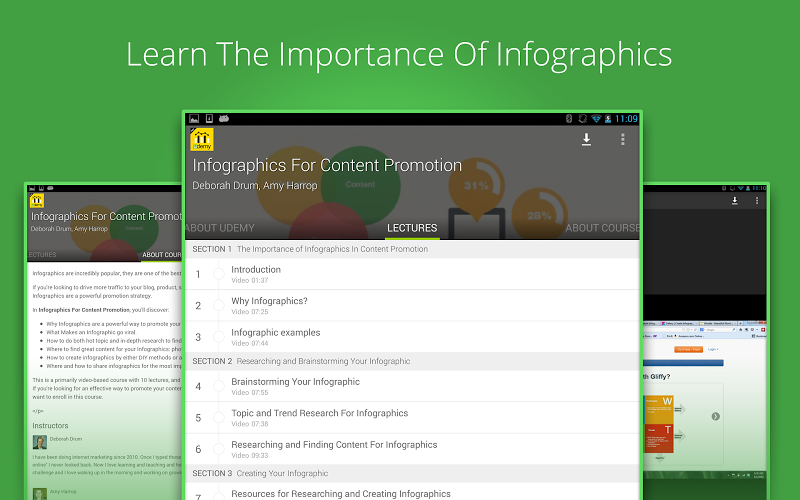
Task: Click 'Video 07:25' duration text
Action: click(249, 312)
